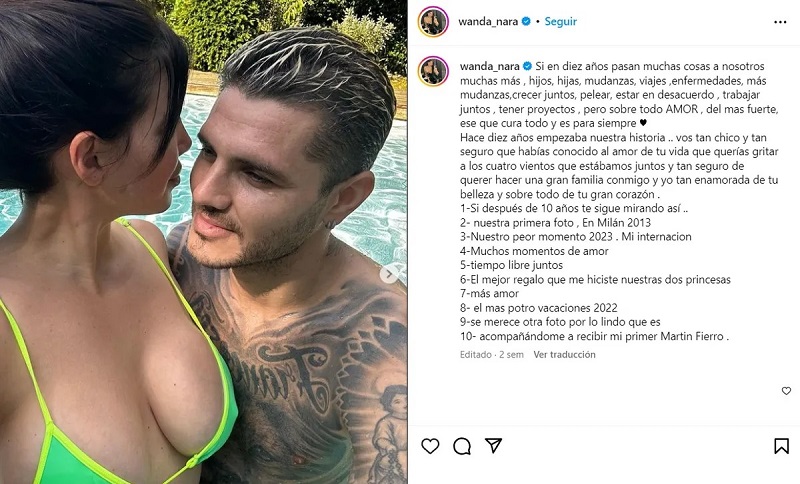Open wanda_nara username in the caption
This screenshot has width=800, height=484.
[x=490, y=66]
